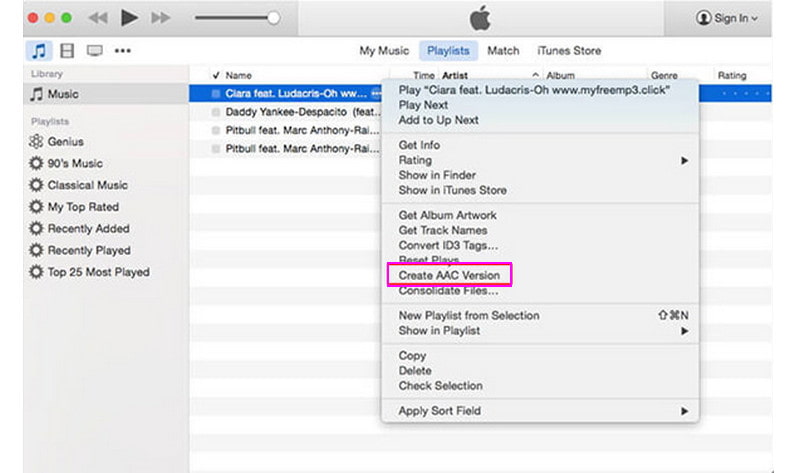Sort by the Artist column header

pos(455,76)
